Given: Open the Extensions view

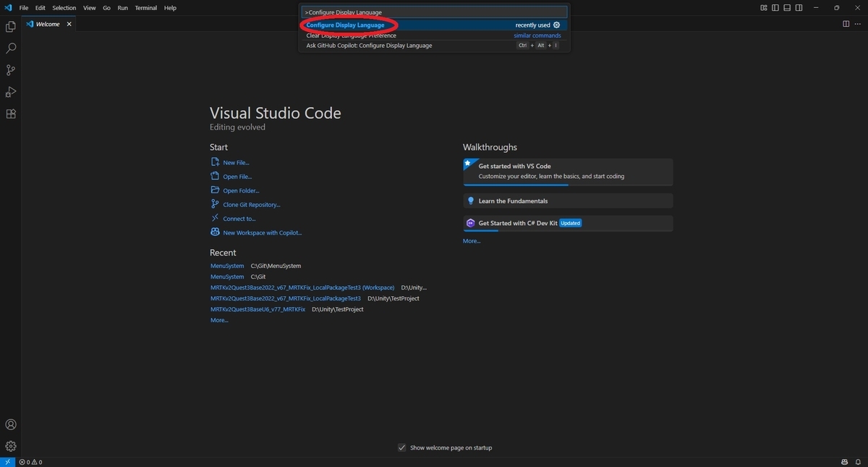Looking at the screenshot, I should [x=10, y=114].
